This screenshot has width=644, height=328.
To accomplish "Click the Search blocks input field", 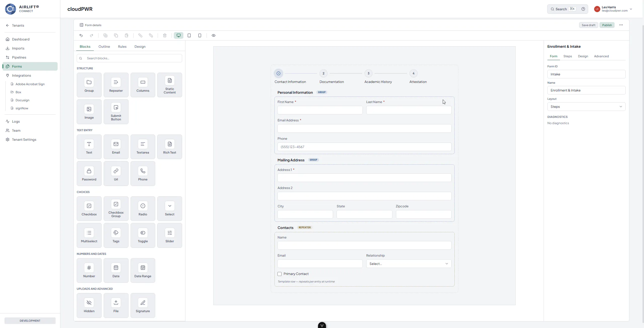I will pyautogui.click(x=129, y=58).
